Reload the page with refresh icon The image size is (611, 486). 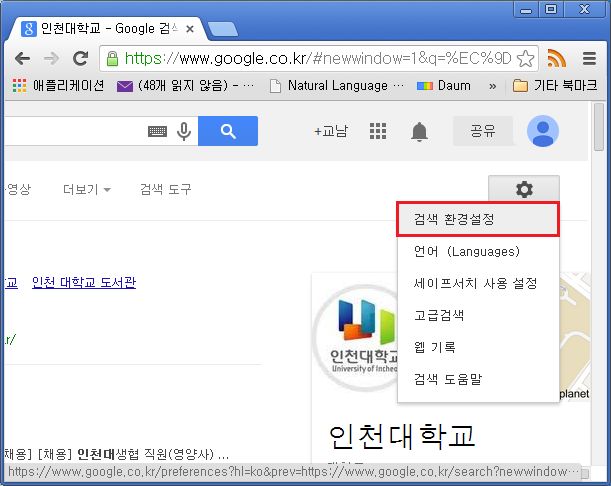[x=81, y=58]
